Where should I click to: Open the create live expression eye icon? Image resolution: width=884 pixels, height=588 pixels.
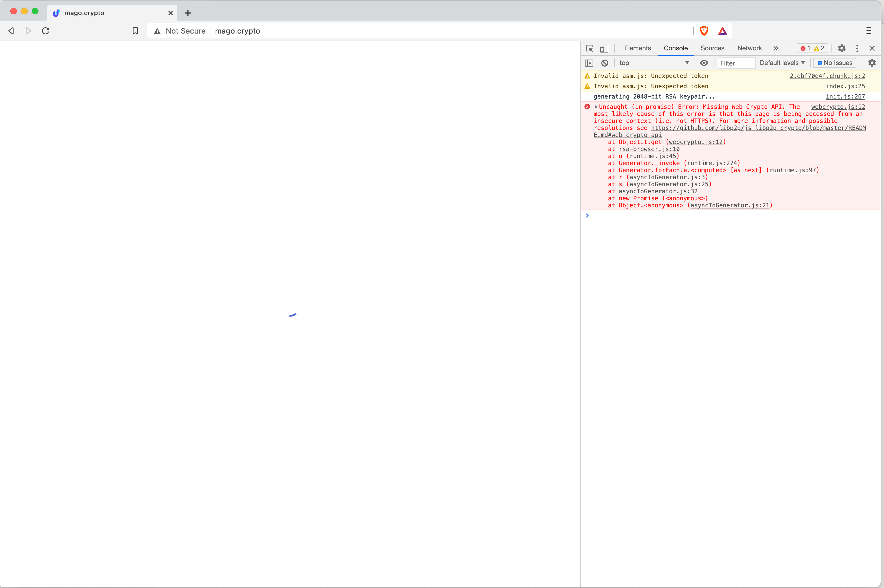704,63
